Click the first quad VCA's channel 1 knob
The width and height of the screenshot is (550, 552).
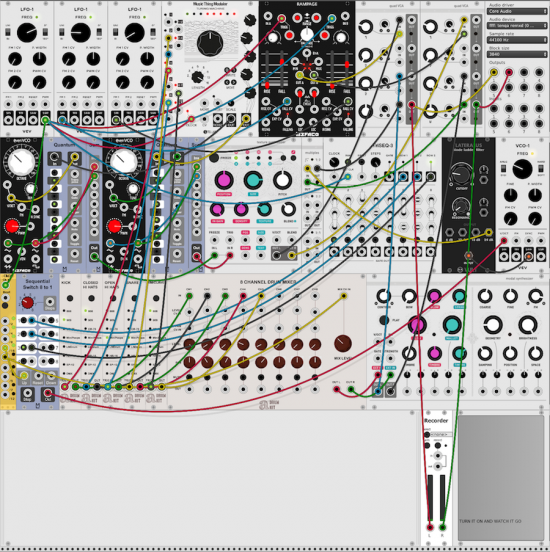pos(366,27)
